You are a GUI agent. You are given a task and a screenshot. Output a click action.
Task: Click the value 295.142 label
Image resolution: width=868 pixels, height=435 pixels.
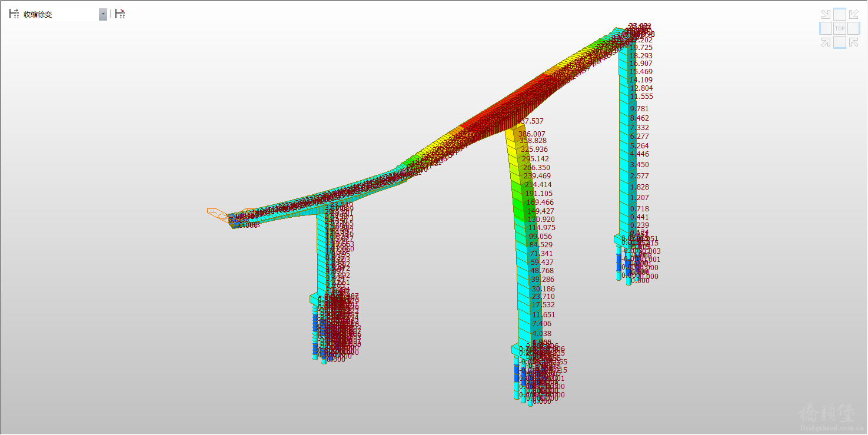click(535, 159)
